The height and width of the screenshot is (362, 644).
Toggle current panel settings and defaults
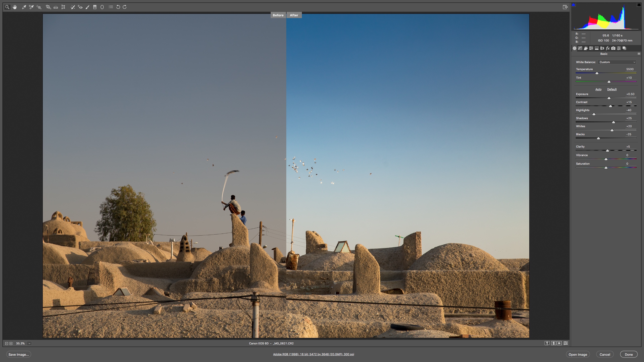pyautogui.click(x=566, y=343)
